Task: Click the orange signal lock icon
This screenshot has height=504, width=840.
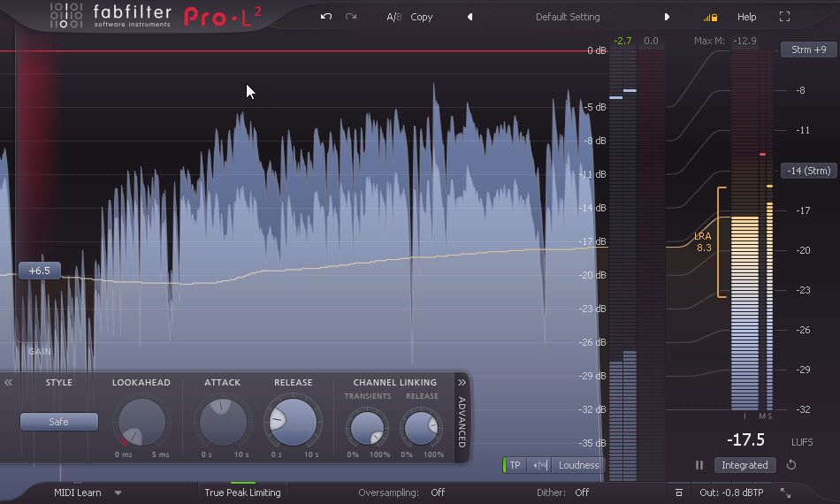Action: point(710,18)
